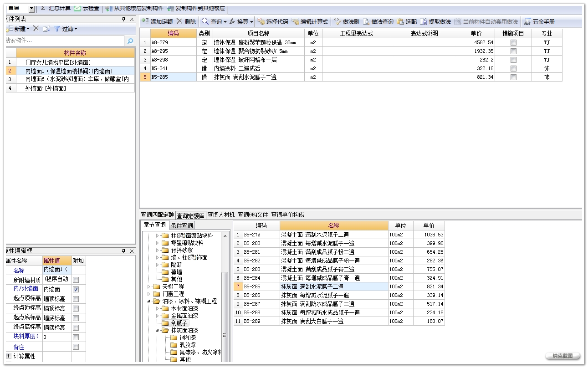Screen dimensions: 588x368
Task: Toggle 措施项目 checkbox for A8-279 row
Action: point(513,42)
